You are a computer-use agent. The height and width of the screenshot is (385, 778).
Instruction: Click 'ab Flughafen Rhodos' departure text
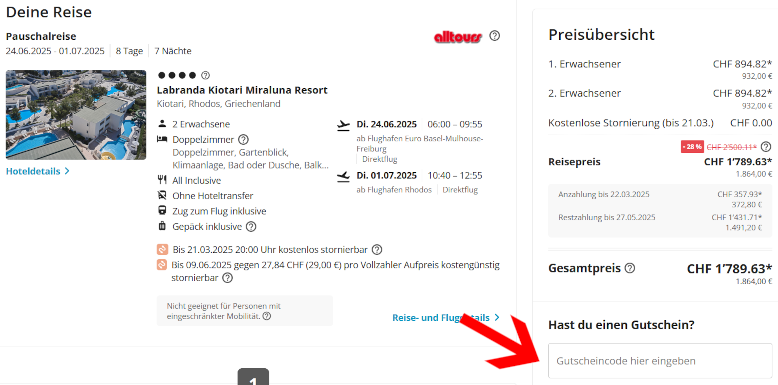click(394, 190)
